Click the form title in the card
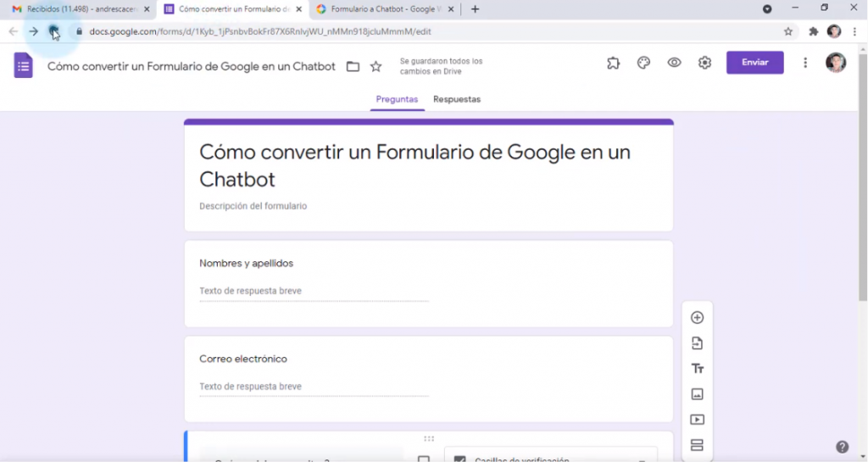This screenshot has height=462, width=868. [415, 165]
